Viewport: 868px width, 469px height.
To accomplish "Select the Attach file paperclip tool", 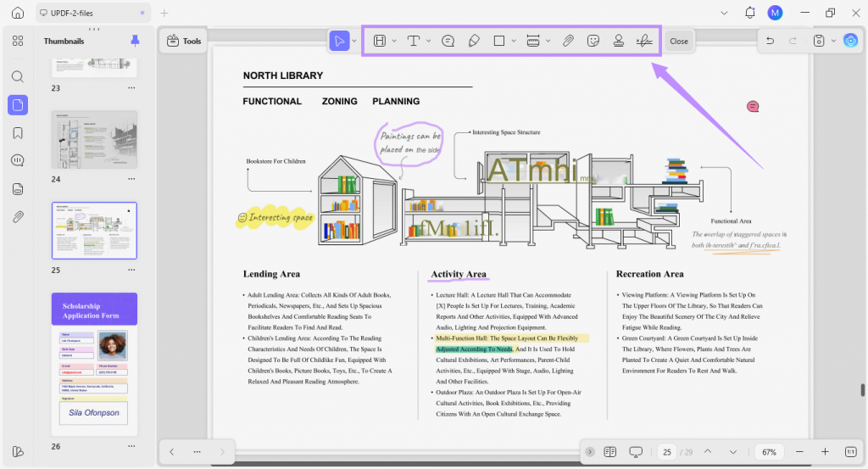I will [x=568, y=41].
